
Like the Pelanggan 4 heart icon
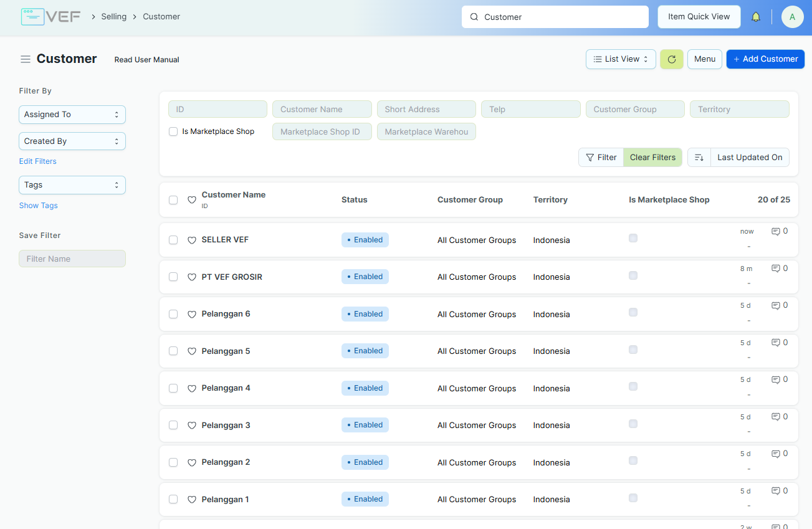192,388
